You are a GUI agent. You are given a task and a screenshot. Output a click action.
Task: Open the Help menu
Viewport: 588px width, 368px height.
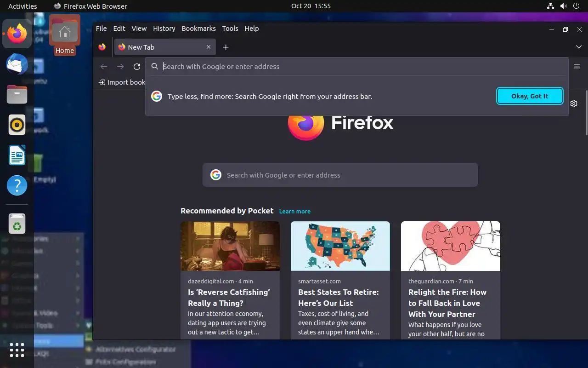tap(251, 29)
